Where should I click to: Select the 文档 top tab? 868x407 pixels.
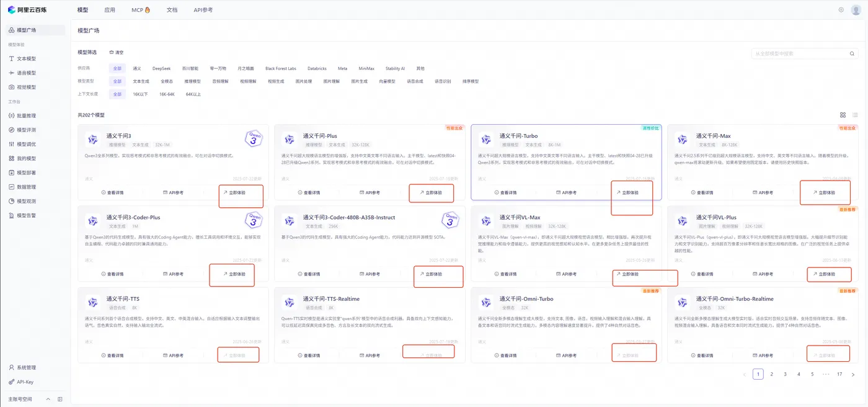coord(172,10)
